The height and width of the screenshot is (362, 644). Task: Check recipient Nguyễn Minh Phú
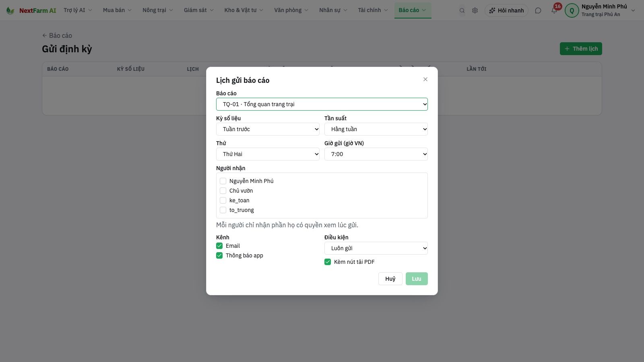point(223,181)
